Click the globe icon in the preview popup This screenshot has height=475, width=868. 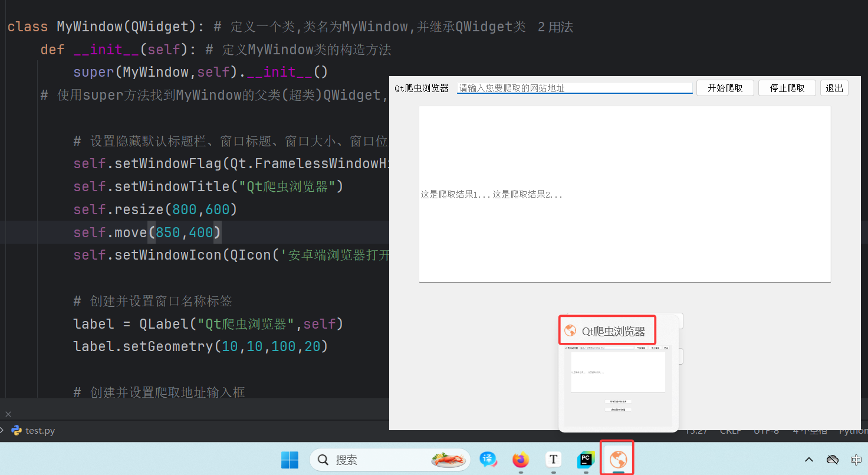click(x=570, y=331)
